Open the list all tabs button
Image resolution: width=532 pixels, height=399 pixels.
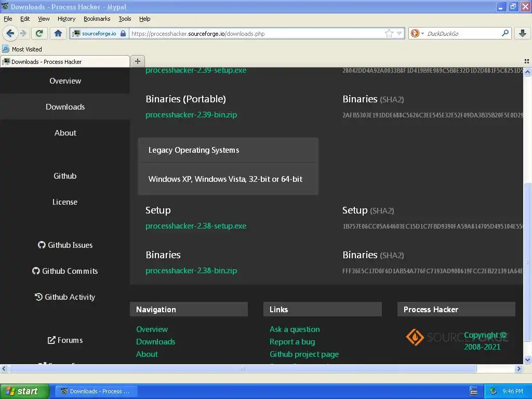527,61
